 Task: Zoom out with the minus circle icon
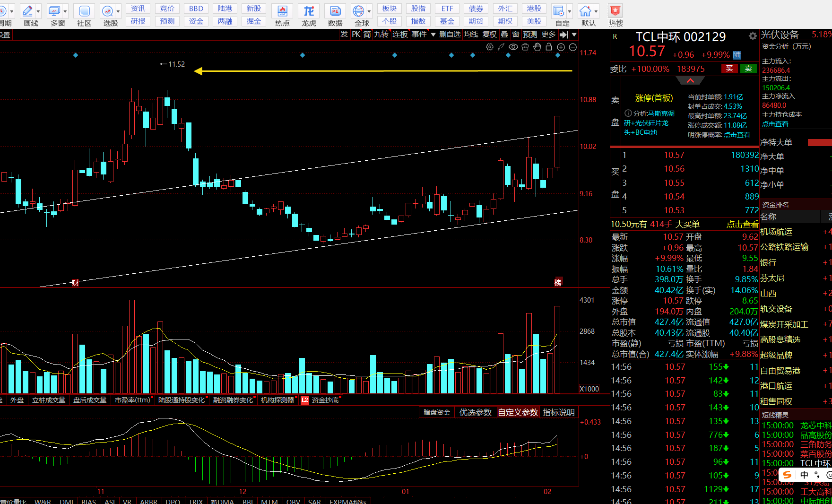[x=572, y=47]
